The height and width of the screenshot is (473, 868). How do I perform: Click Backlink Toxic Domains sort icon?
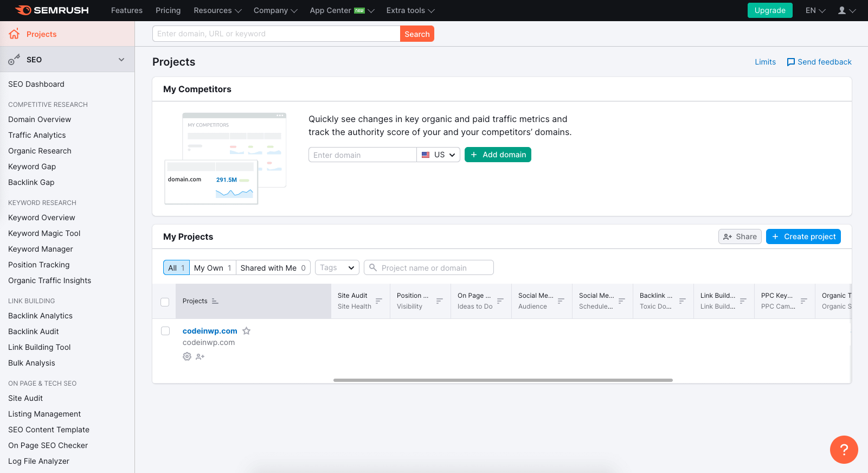683,301
